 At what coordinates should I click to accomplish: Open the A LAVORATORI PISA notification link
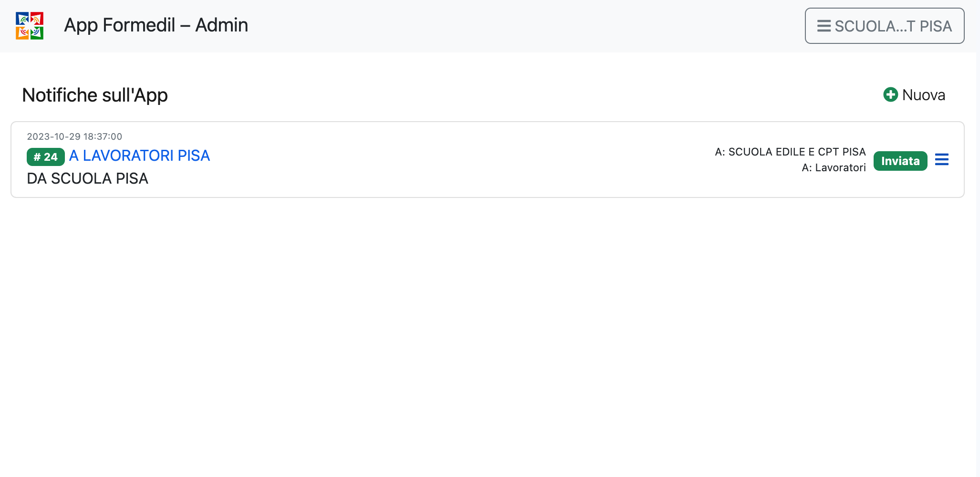(x=139, y=156)
